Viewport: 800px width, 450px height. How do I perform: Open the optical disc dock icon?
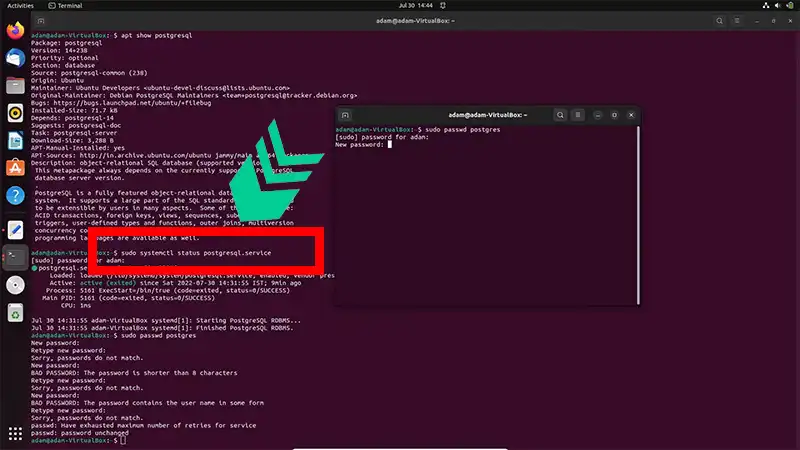(15, 285)
